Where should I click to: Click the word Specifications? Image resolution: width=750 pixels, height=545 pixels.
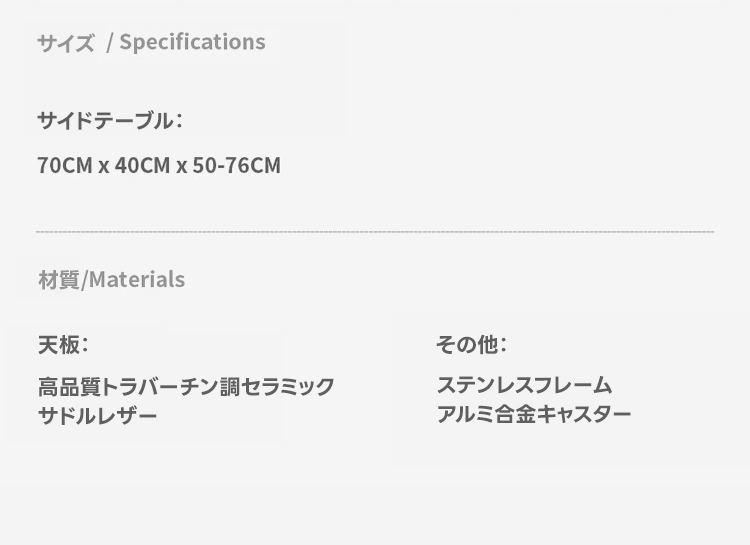coord(192,42)
